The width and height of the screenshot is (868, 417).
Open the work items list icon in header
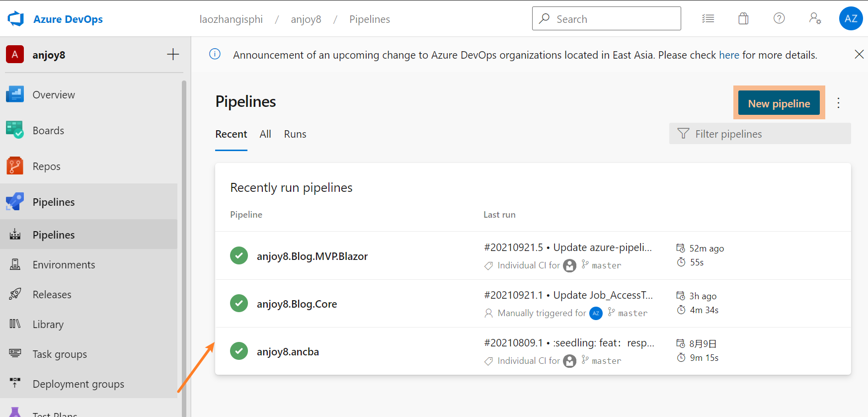(x=708, y=18)
